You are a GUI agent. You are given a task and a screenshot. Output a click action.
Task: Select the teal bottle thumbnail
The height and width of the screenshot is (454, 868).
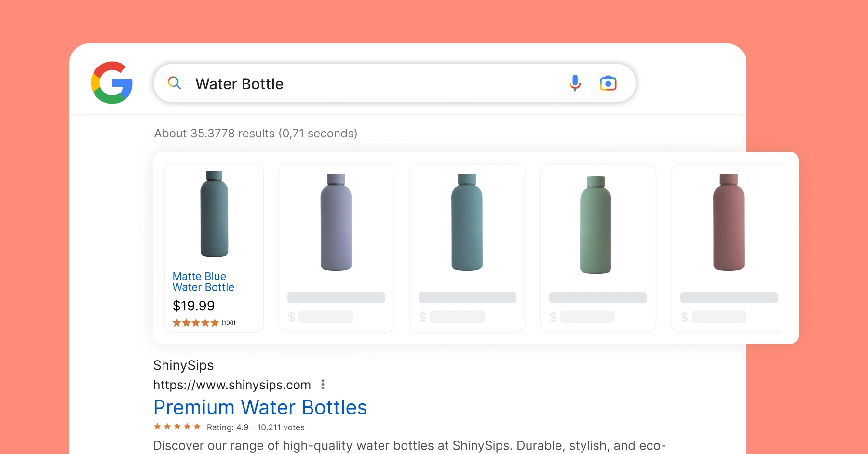tap(467, 222)
